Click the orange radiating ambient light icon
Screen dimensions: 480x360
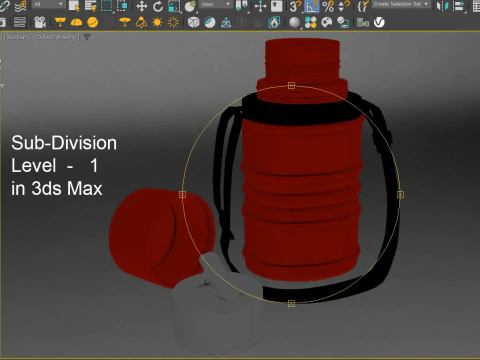(x=173, y=22)
